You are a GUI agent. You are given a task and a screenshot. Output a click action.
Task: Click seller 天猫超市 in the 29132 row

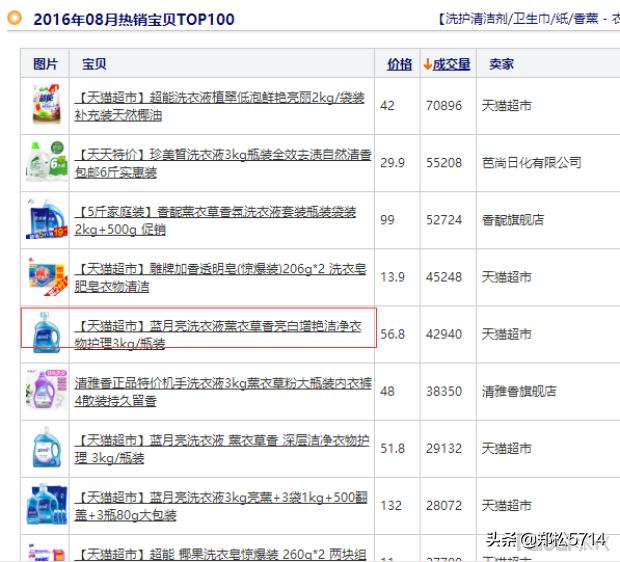pyautogui.click(x=507, y=448)
